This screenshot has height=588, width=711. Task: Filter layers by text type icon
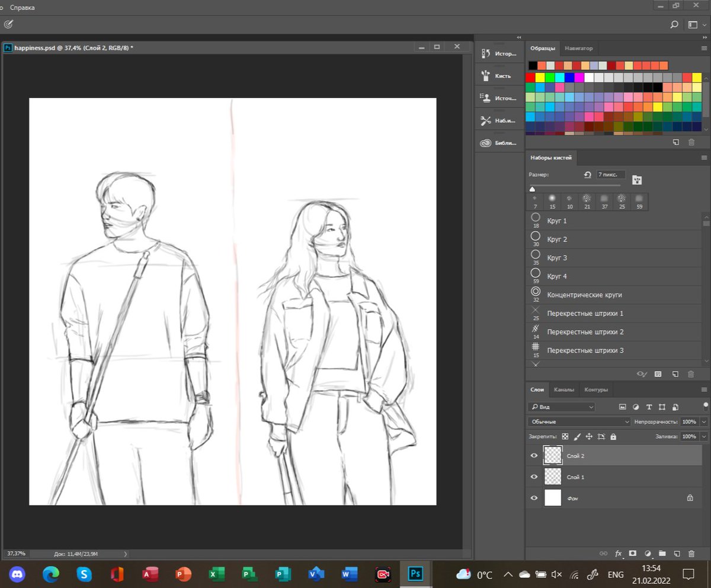coord(649,407)
